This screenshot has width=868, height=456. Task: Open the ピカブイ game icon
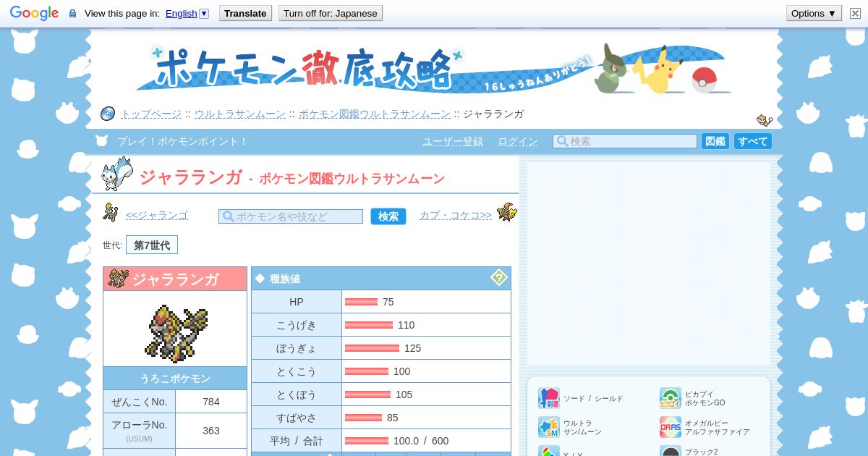671,398
